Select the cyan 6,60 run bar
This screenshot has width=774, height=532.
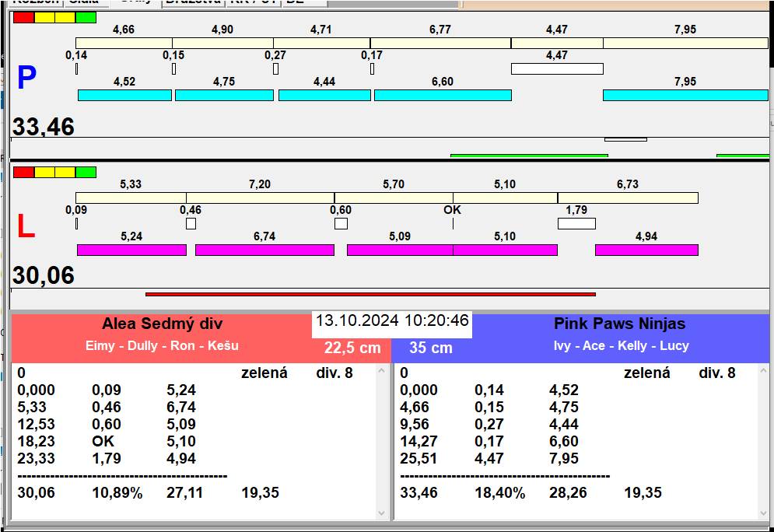point(443,95)
